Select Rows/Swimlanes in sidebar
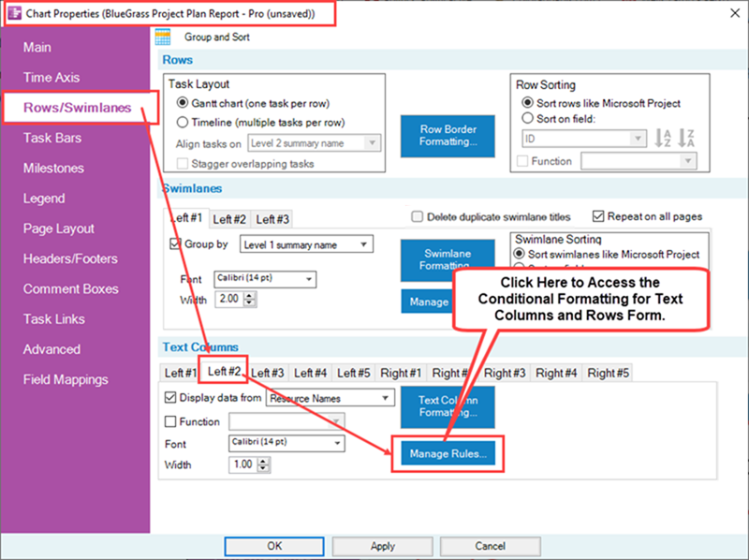The width and height of the screenshot is (749, 560). [78, 108]
